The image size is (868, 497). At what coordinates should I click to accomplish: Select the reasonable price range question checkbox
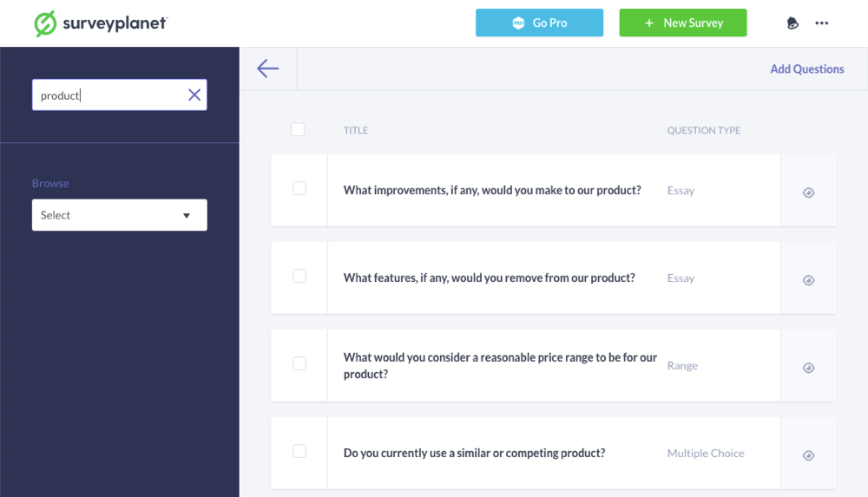pos(299,363)
